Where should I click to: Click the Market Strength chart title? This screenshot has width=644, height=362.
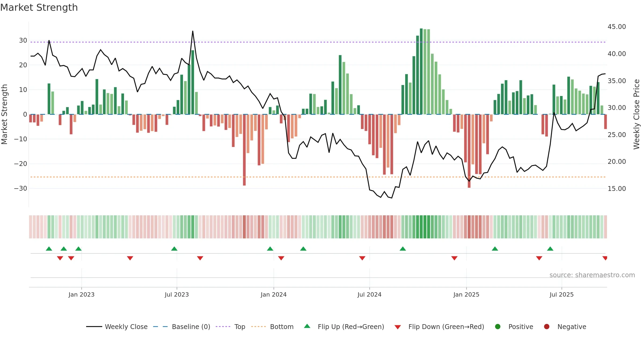pyautogui.click(x=39, y=8)
